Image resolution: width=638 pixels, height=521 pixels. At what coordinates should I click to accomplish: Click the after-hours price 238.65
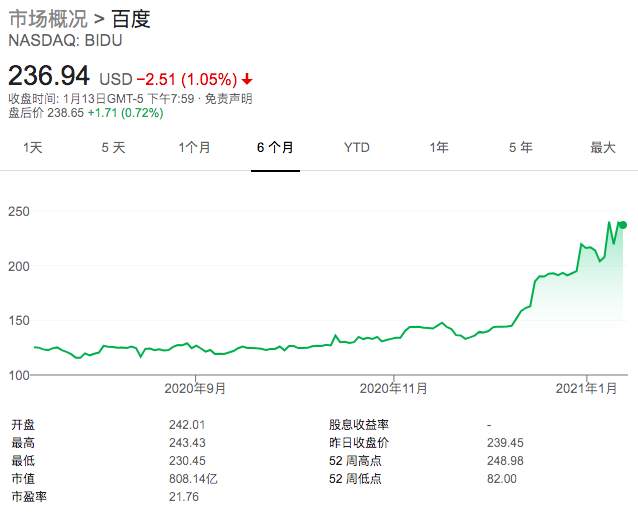click(x=66, y=113)
